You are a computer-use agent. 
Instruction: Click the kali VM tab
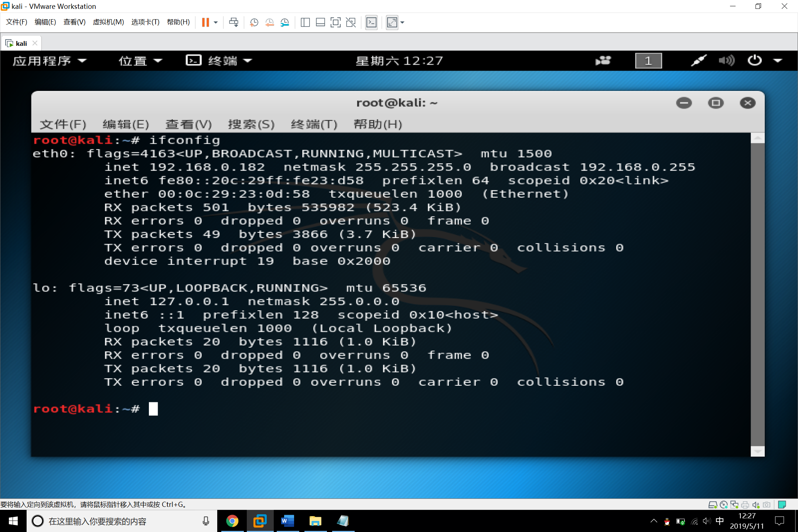21,43
